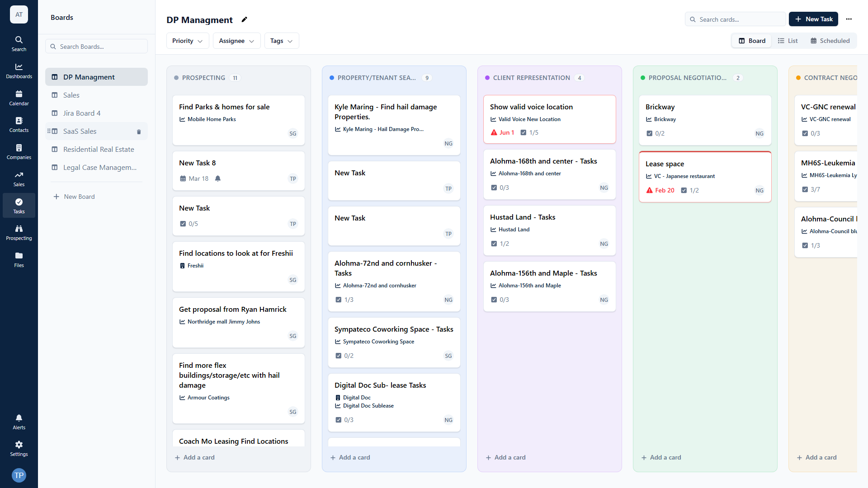868x488 pixels.
Task: Click checklist 0/2 on Brickway card
Action: (x=656, y=133)
